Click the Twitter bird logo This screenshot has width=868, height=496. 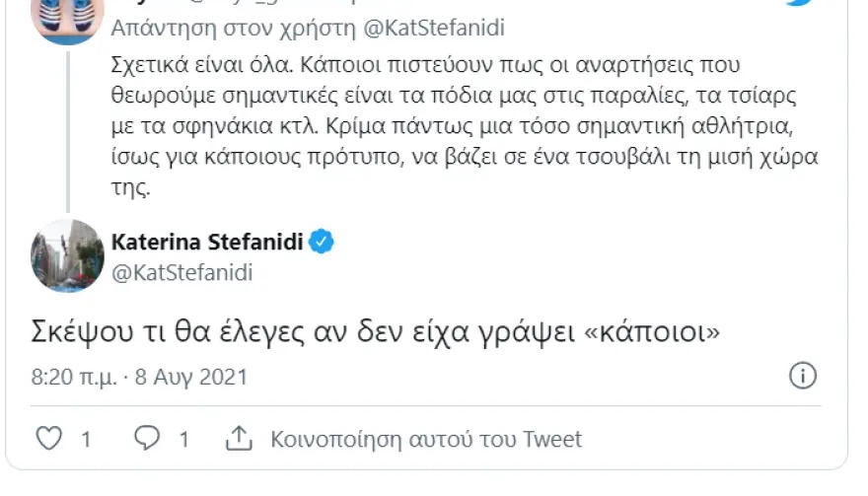coord(801,5)
